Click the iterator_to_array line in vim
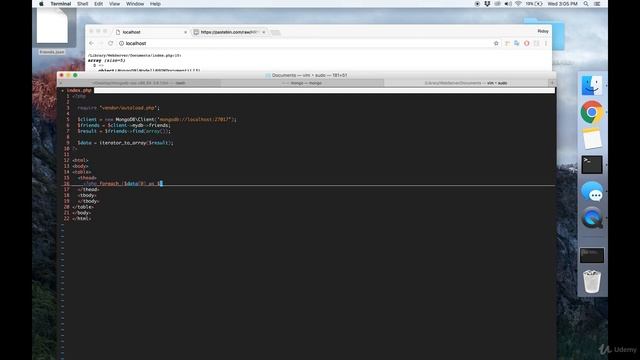Viewport: 640px width, 360px height. coord(125,143)
